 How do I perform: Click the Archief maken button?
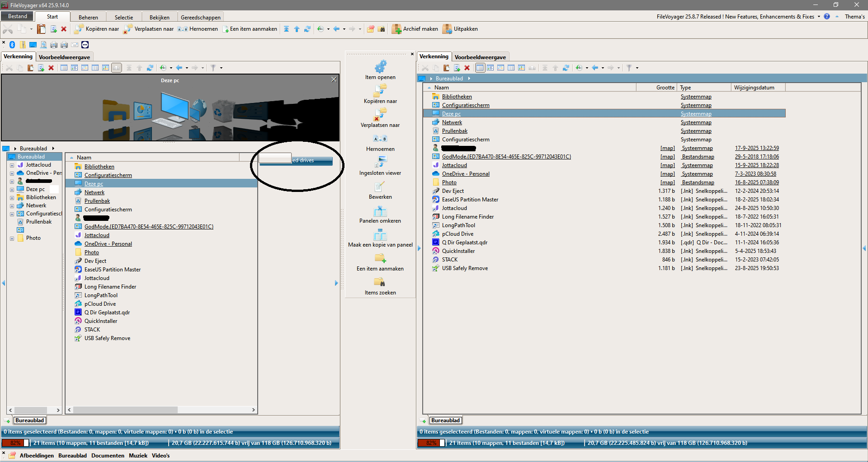click(415, 29)
